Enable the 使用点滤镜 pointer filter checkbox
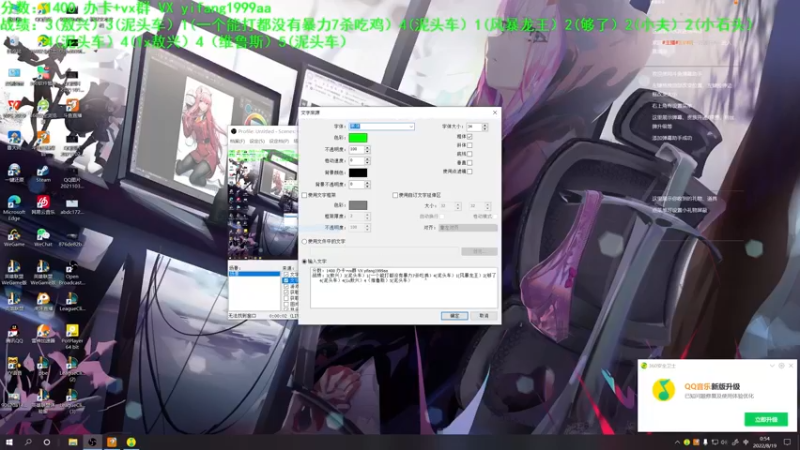 point(469,172)
